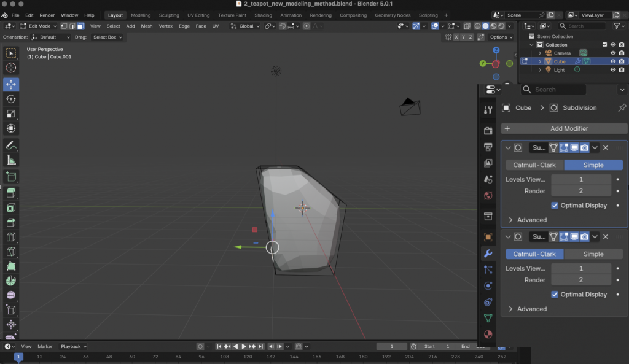Click the Render levels field in top modifier
Viewport: 629px width, 364px height.
pos(580,191)
